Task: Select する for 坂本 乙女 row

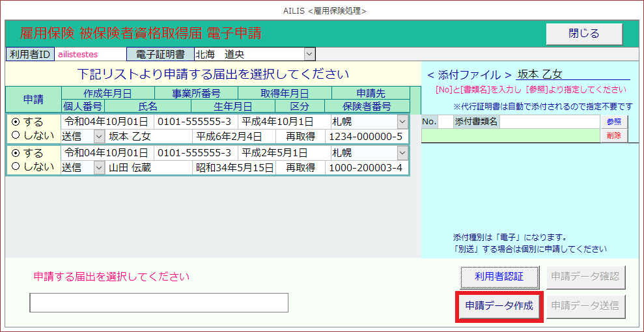Action: pos(16,122)
